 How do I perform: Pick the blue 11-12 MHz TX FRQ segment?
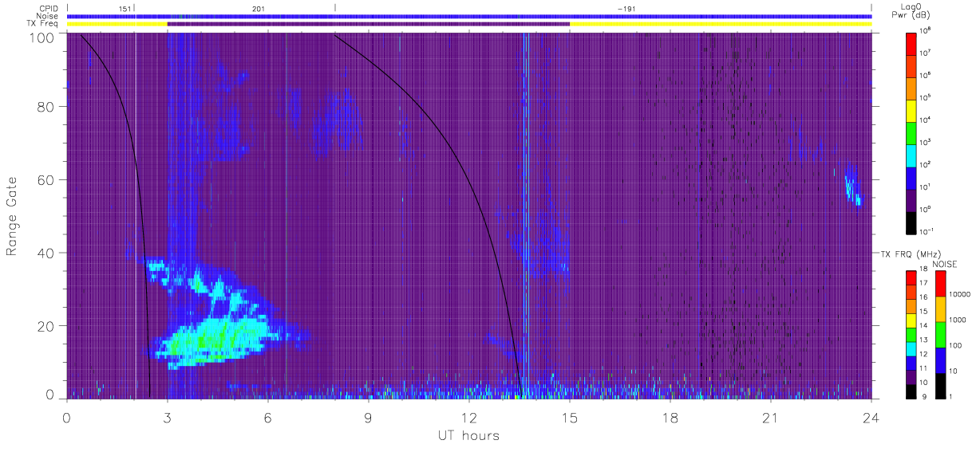[911, 363]
